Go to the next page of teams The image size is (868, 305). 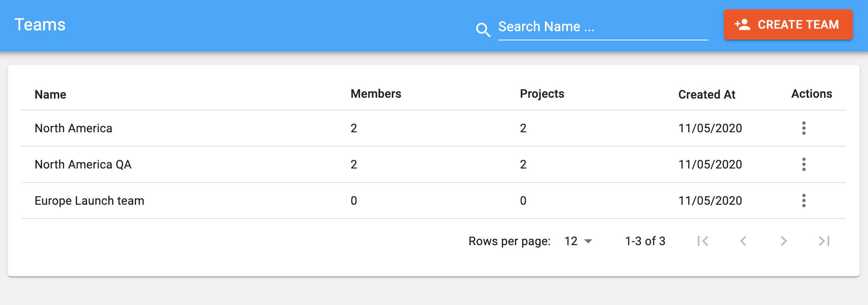[784, 241]
